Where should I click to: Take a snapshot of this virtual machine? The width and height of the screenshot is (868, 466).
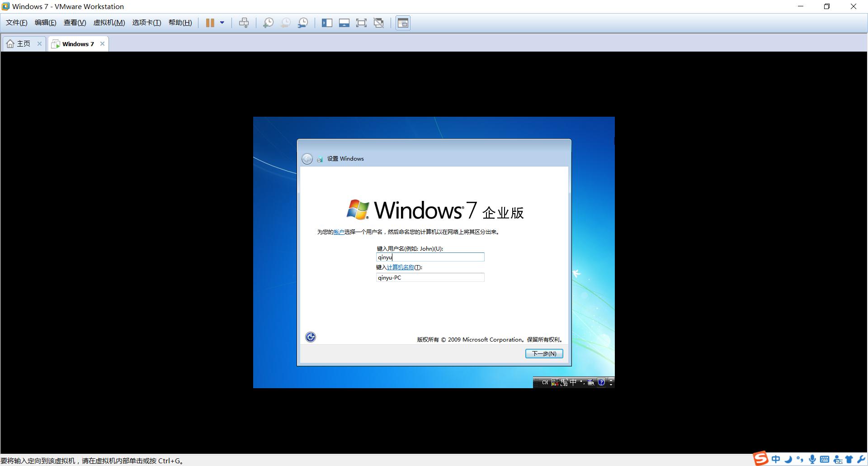click(x=268, y=23)
